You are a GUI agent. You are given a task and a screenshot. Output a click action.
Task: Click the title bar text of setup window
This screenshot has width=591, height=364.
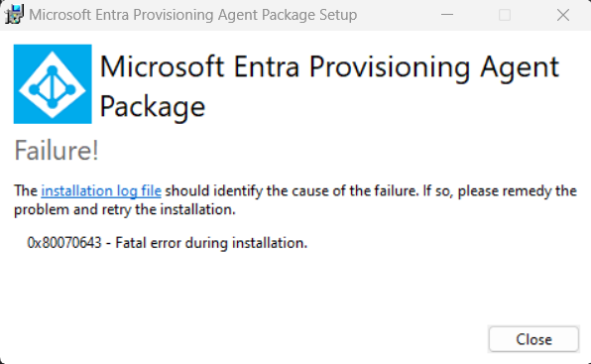tap(193, 15)
